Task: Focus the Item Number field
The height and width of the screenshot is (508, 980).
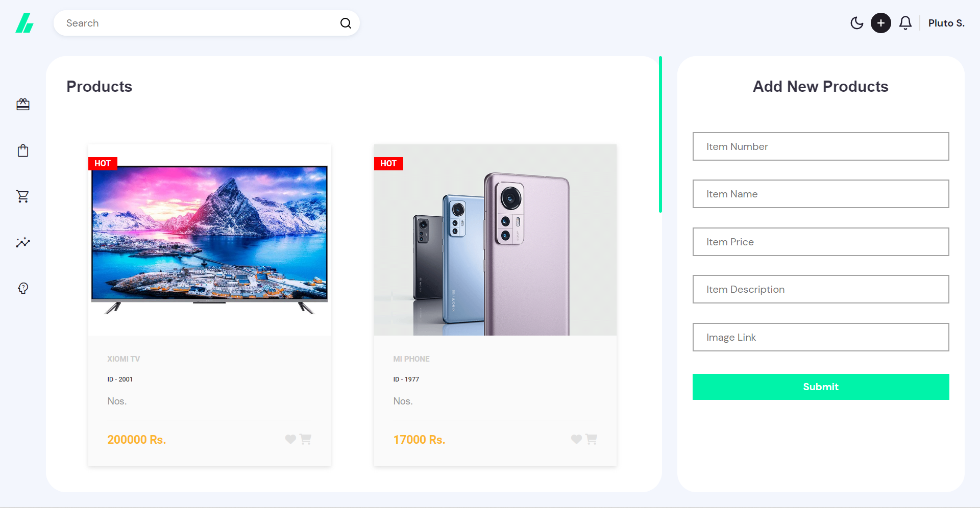Action: (x=821, y=146)
